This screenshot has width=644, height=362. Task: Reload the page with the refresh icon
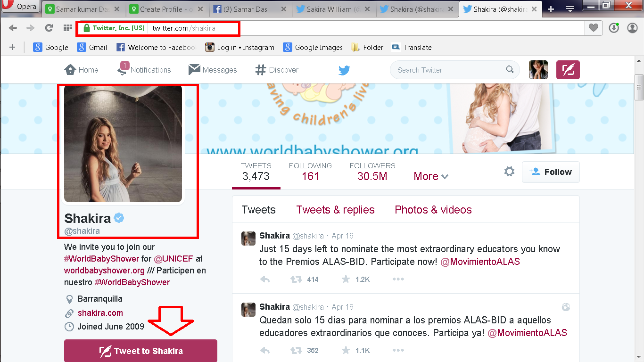pyautogui.click(x=49, y=28)
